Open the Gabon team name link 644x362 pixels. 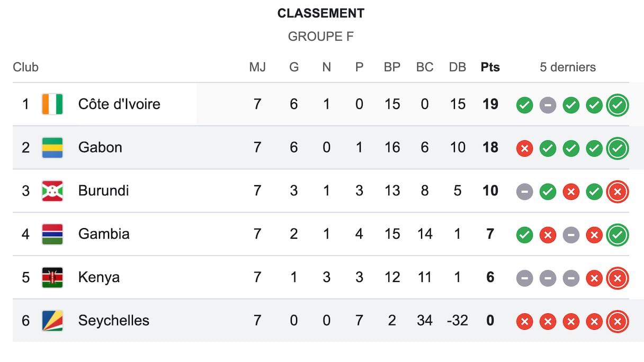tap(100, 148)
